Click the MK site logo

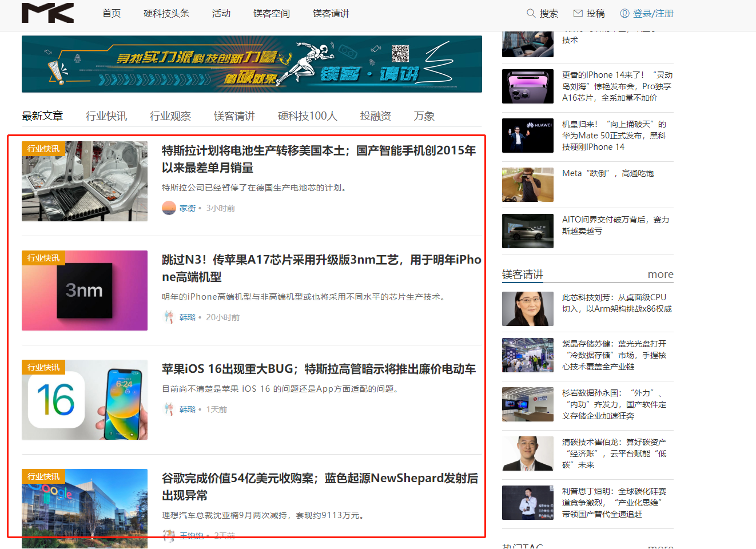(x=48, y=13)
